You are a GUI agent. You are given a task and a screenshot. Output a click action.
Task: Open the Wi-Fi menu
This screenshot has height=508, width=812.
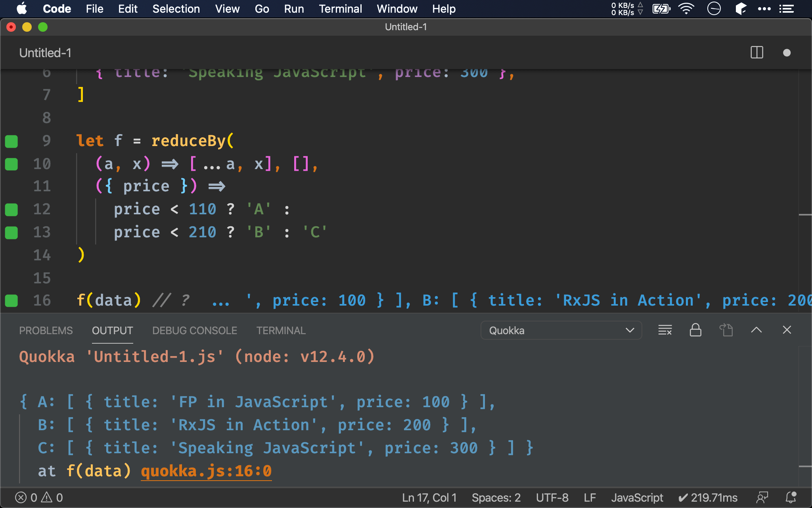(x=686, y=9)
